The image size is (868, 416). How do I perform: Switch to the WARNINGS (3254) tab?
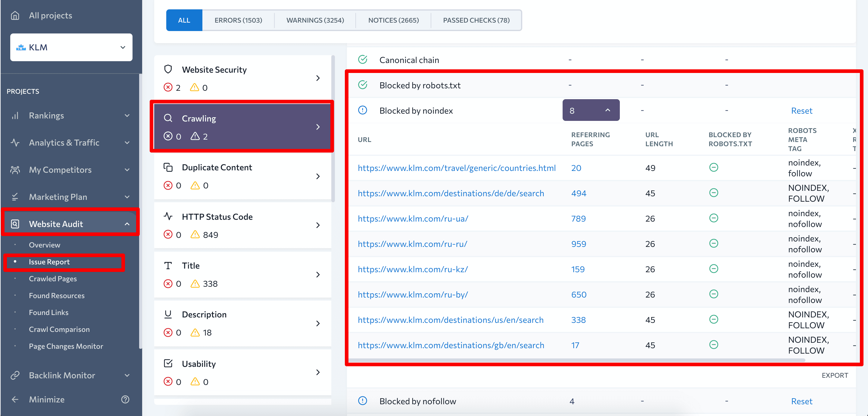tap(315, 20)
